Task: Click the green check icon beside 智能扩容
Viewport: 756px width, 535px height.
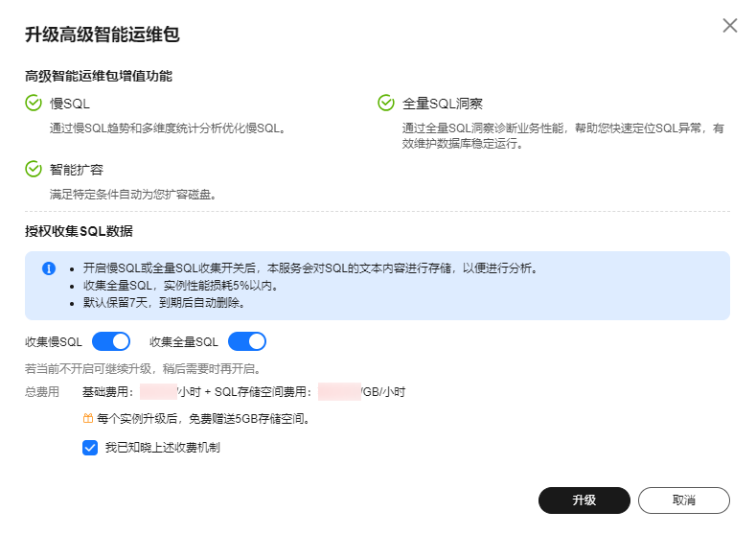Action: 34,169
